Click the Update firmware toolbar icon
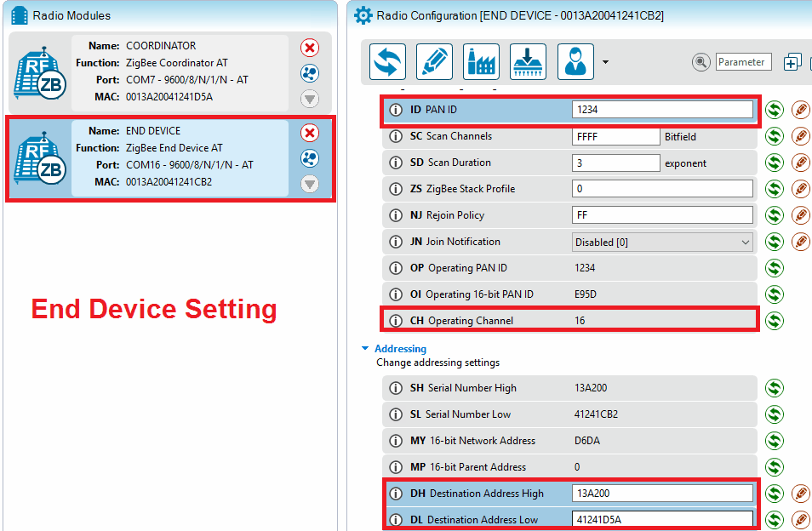 [x=528, y=62]
